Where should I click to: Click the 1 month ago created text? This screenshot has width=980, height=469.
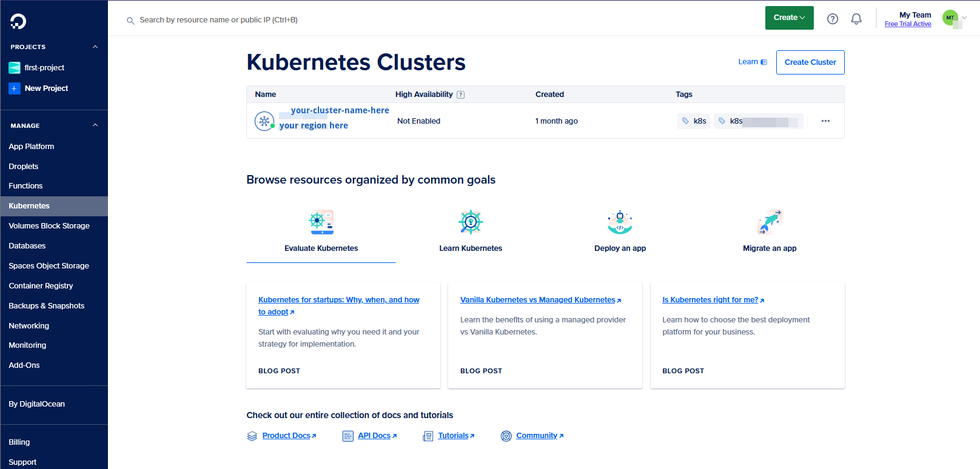[x=557, y=121]
